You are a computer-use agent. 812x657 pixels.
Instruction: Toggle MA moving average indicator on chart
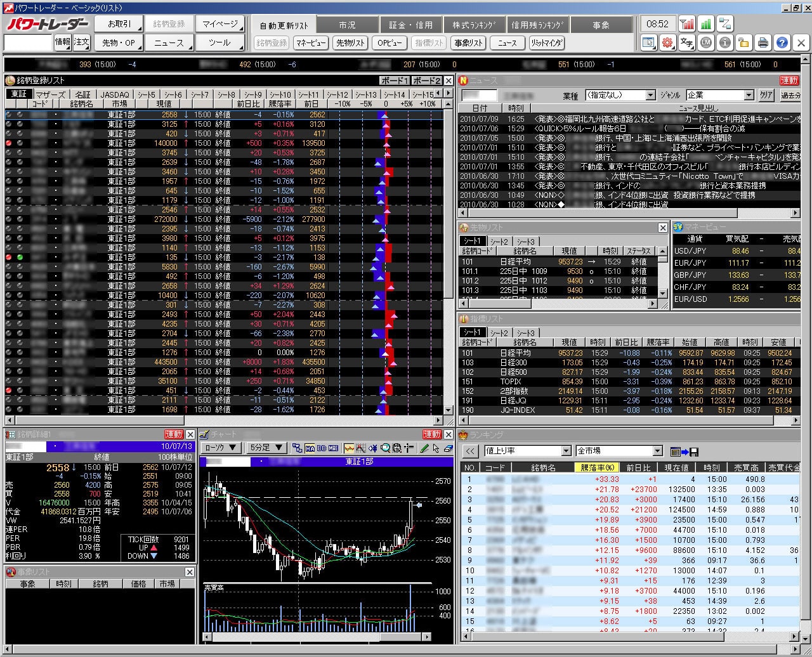click(x=310, y=448)
